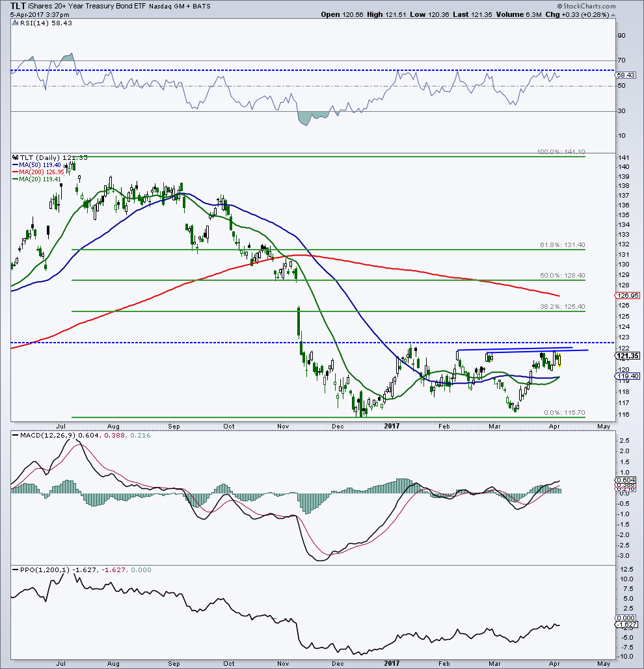Click the date 5-Apr-2017 3:37pm text
Viewport: 644px width, 669px height.
click(40, 14)
